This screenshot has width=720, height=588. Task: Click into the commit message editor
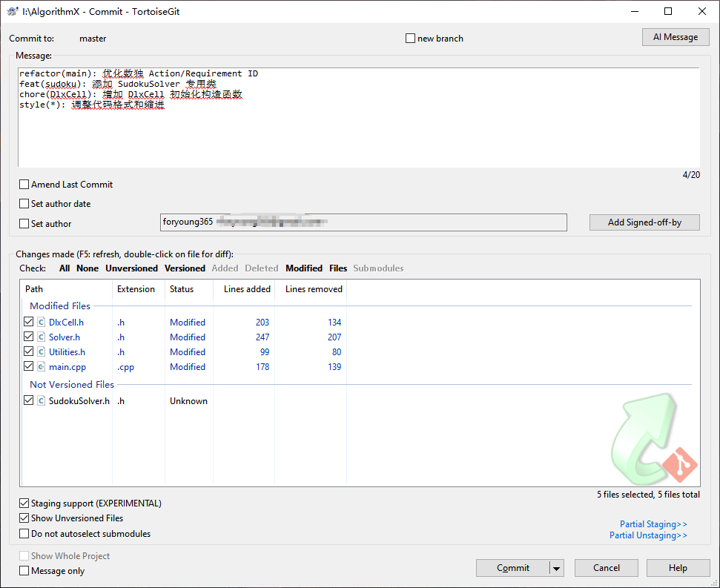[359, 117]
